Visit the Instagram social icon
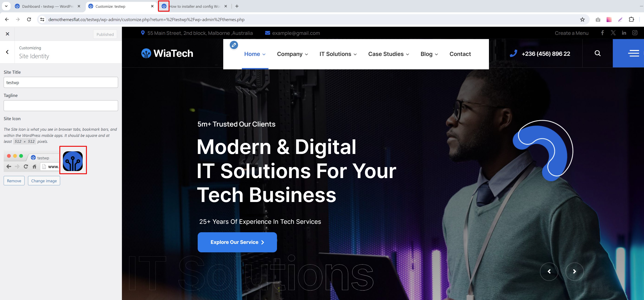This screenshot has width=644, height=300. tap(635, 33)
